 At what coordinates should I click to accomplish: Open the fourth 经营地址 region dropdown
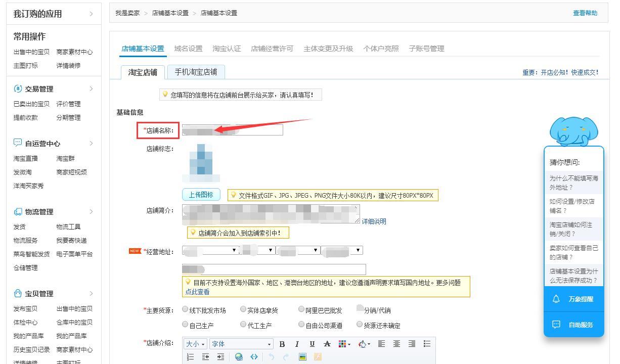coord(342,250)
